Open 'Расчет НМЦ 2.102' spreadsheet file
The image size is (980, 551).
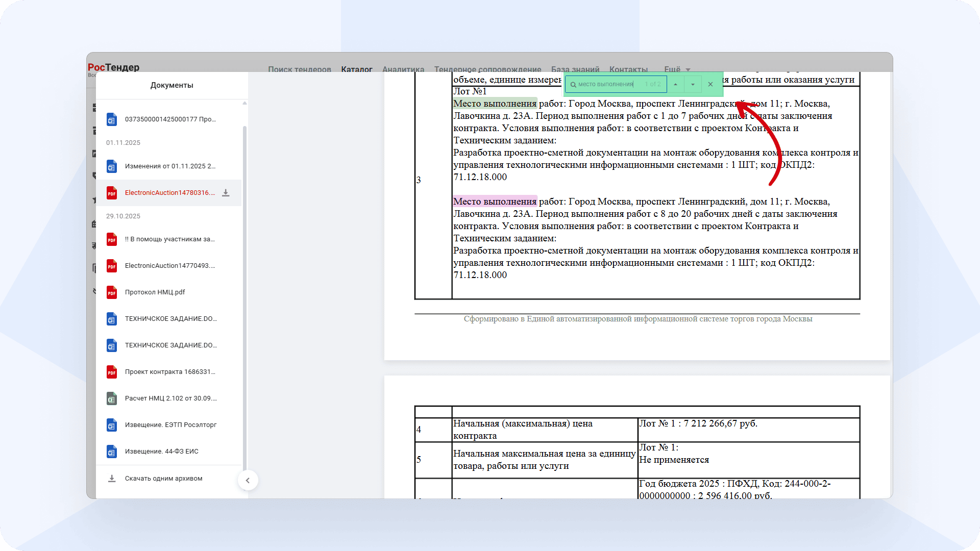point(170,398)
